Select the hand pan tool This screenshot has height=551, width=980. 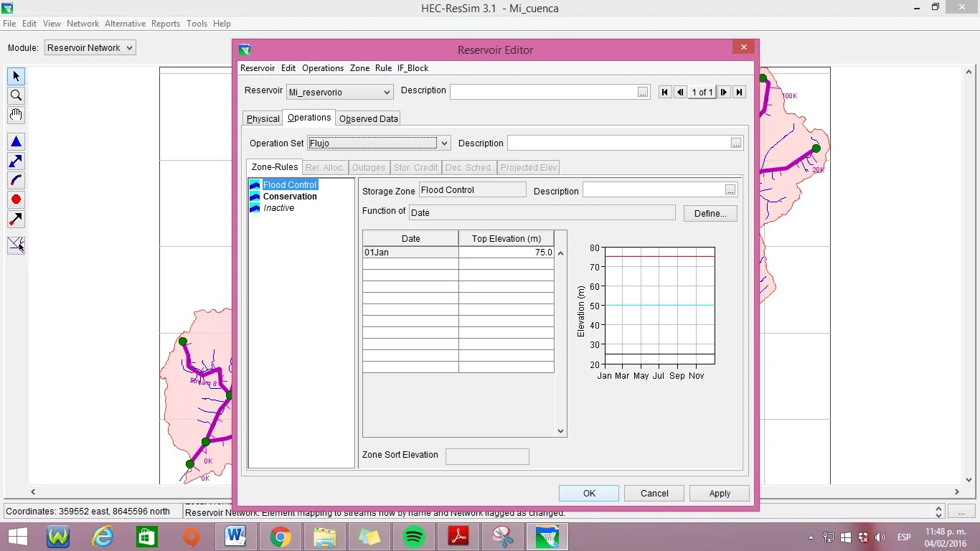(16, 115)
